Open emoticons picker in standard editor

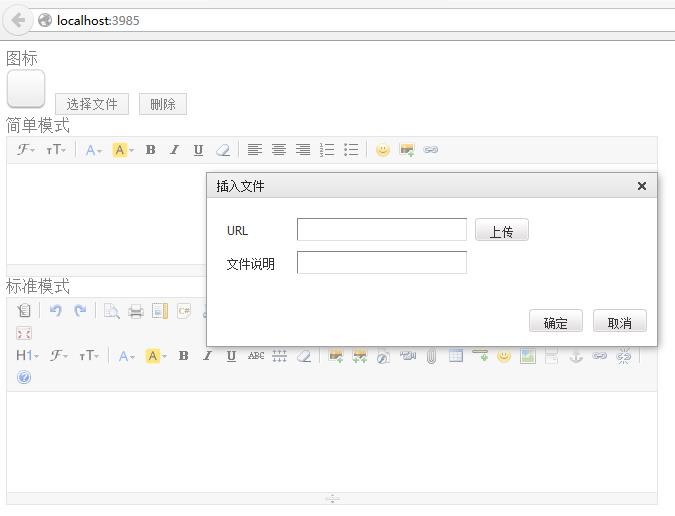pyautogui.click(x=504, y=356)
